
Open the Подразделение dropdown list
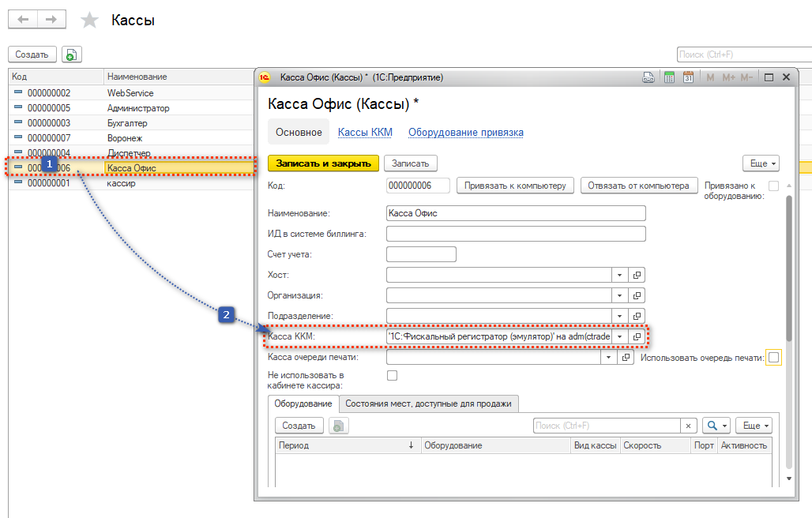click(x=620, y=316)
